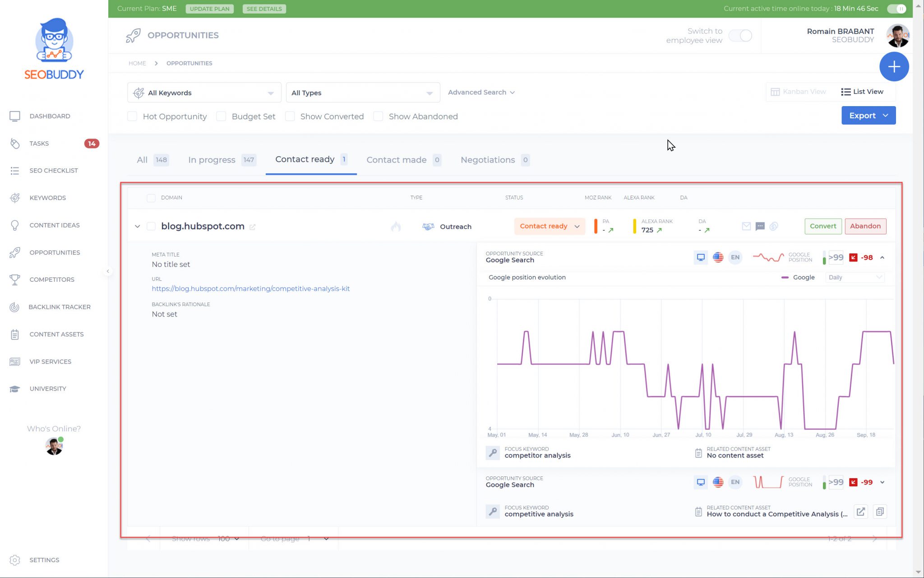Open the Negotiations tab
The width and height of the screenshot is (924, 578).
pyautogui.click(x=488, y=159)
